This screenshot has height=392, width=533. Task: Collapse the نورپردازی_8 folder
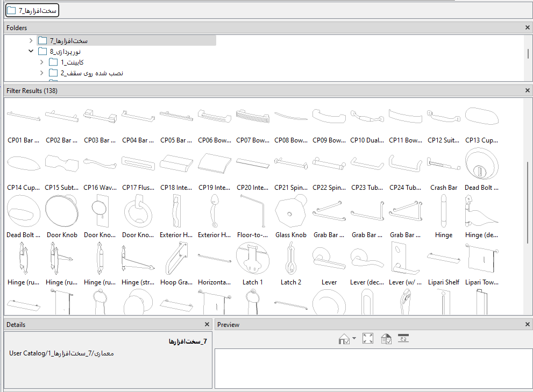pyautogui.click(x=31, y=52)
